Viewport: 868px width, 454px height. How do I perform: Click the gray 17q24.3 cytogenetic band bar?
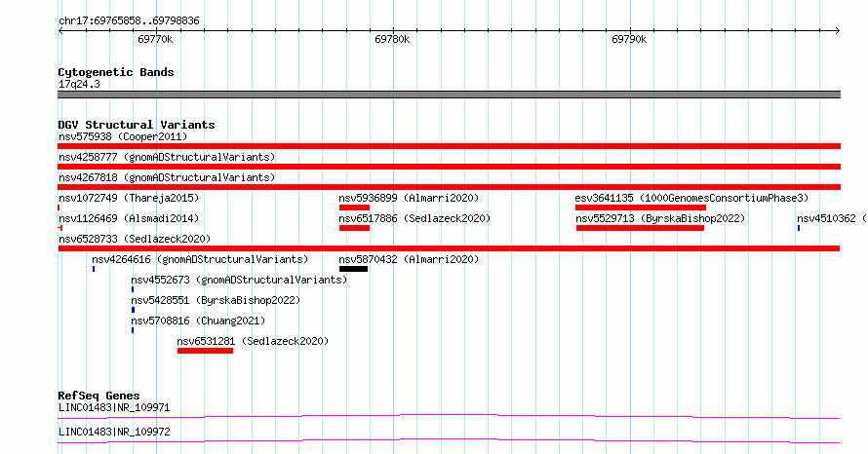pyautogui.click(x=449, y=95)
